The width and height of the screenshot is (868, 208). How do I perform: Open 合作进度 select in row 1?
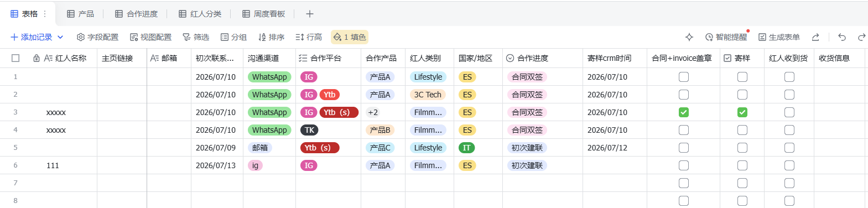pos(542,77)
